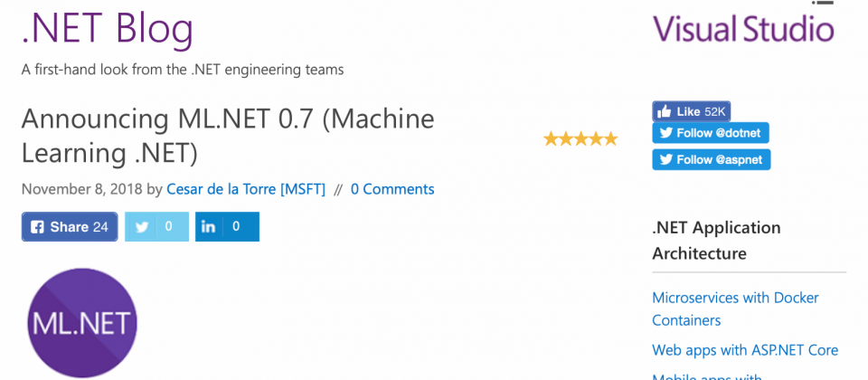Click the ML.NET round purple logo

click(82, 322)
